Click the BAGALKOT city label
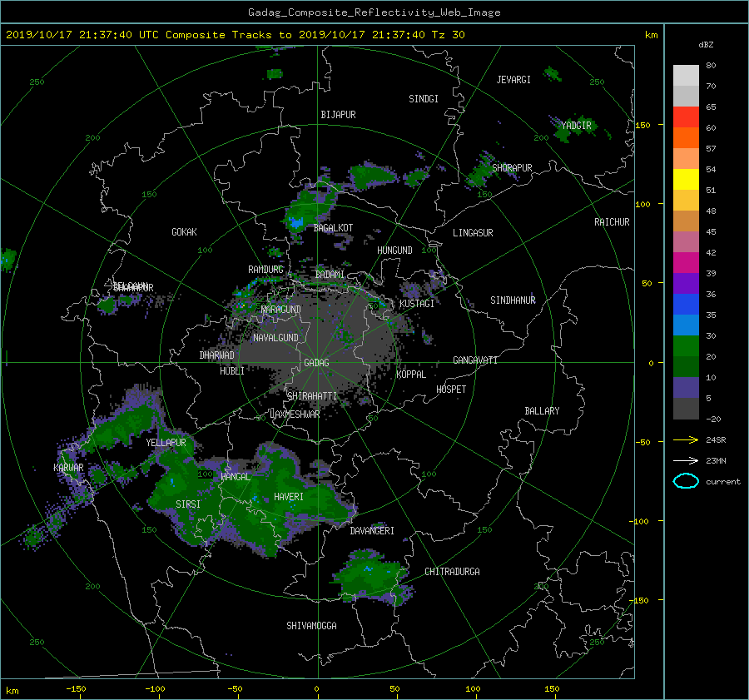This screenshot has width=749, height=700. pyautogui.click(x=333, y=228)
